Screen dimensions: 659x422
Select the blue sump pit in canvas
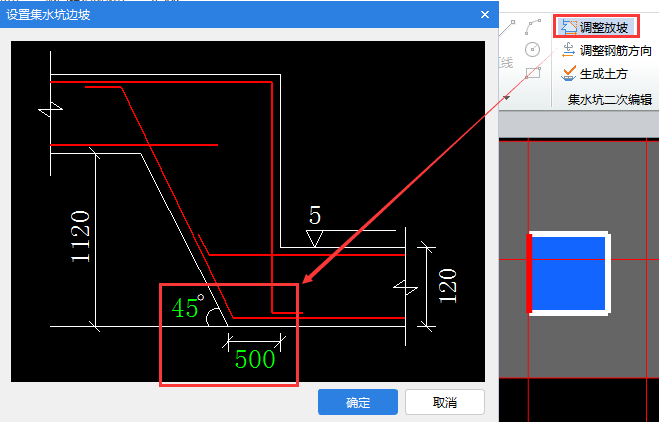568,273
